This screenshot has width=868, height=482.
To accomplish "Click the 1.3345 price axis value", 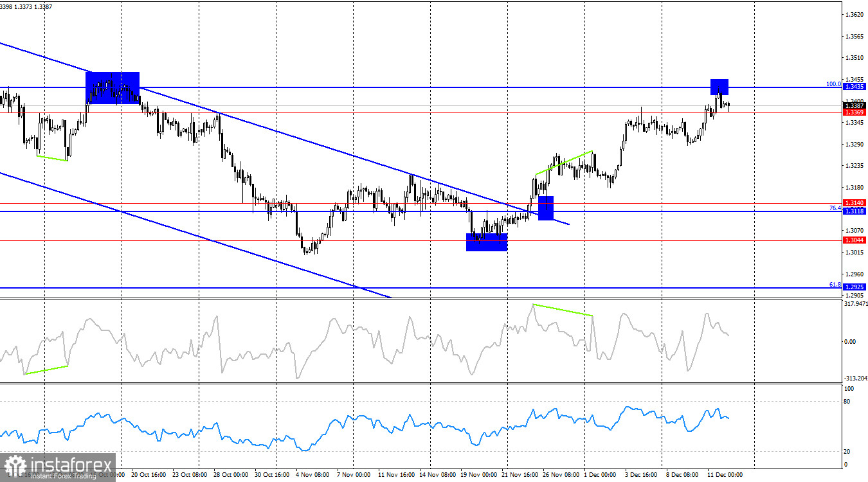I will tap(854, 122).
